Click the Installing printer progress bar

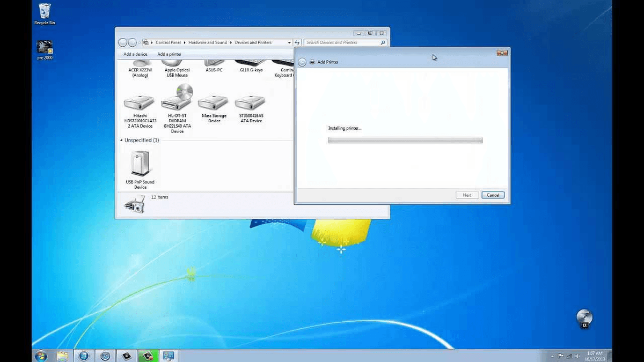coord(405,140)
